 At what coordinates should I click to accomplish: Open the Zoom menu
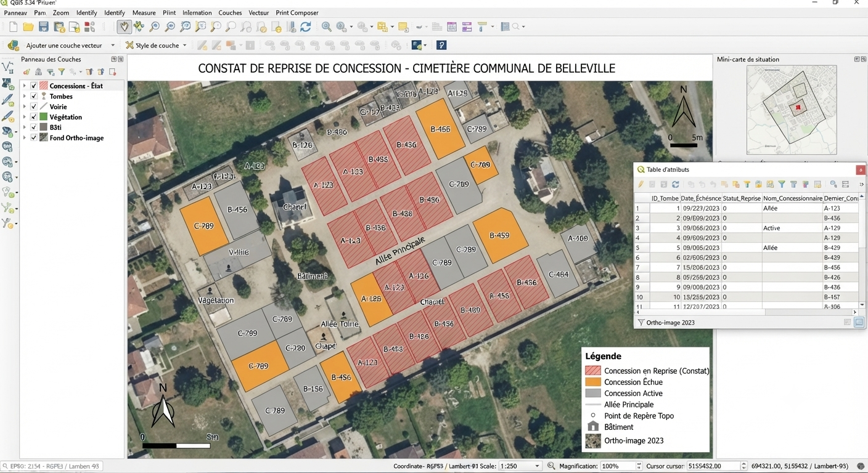pyautogui.click(x=60, y=12)
